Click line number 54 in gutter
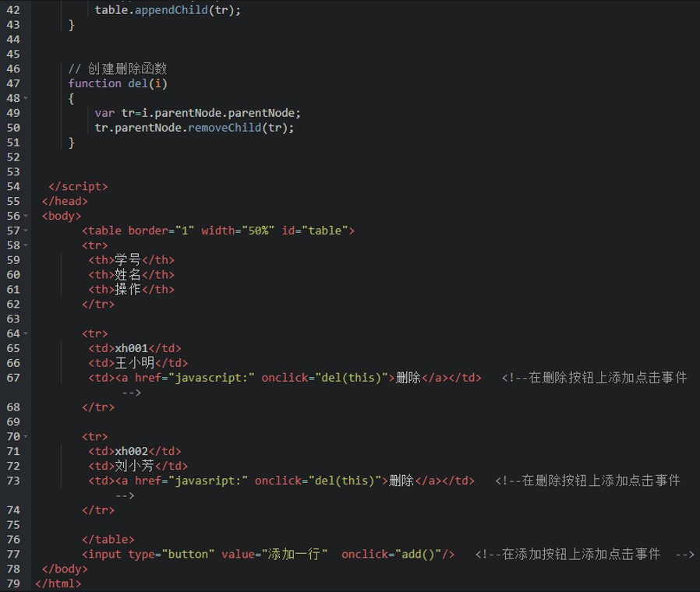The width and height of the screenshot is (700, 592). pos(13,186)
